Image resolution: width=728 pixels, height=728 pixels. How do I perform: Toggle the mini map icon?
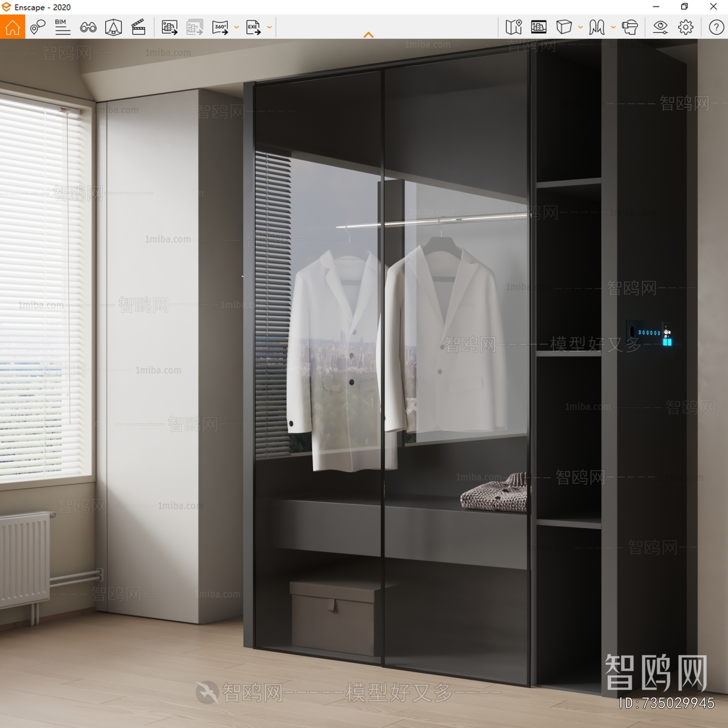[x=513, y=27]
